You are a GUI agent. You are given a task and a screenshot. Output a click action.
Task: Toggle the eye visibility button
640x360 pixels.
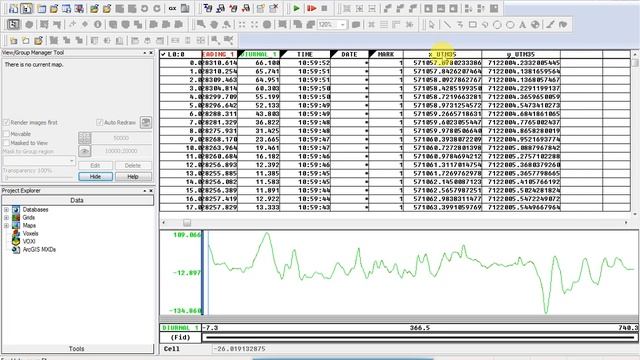coord(84,151)
